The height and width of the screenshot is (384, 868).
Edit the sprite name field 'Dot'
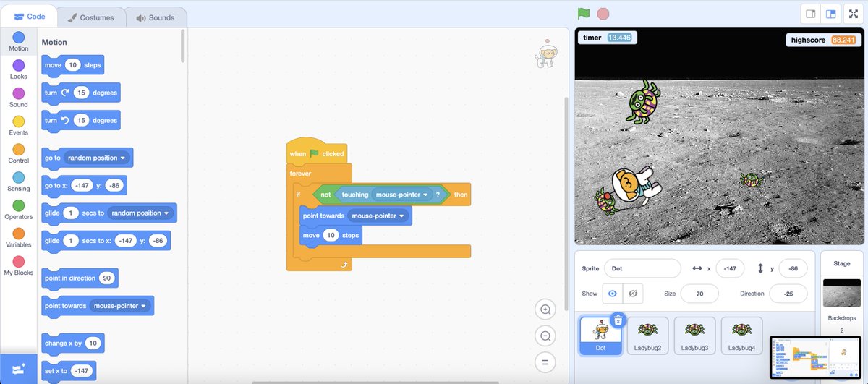(x=642, y=268)
